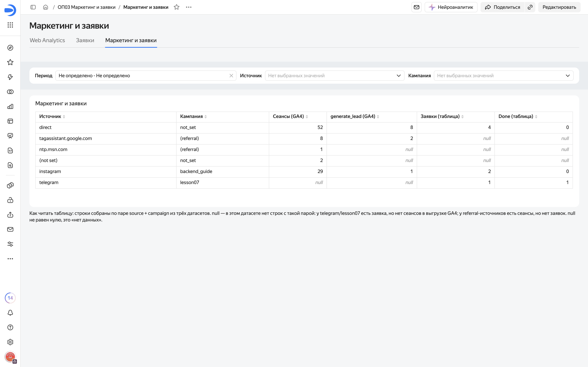Copy dashboard link via chain icon
This screenshot has height=367, width=588.
530,7
